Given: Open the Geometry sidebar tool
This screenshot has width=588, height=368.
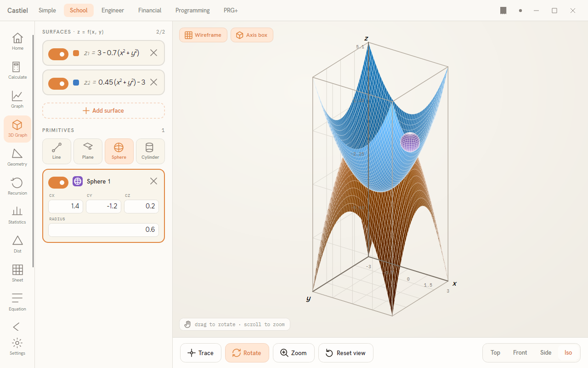Looking at the screenshot, I should 17,157.
